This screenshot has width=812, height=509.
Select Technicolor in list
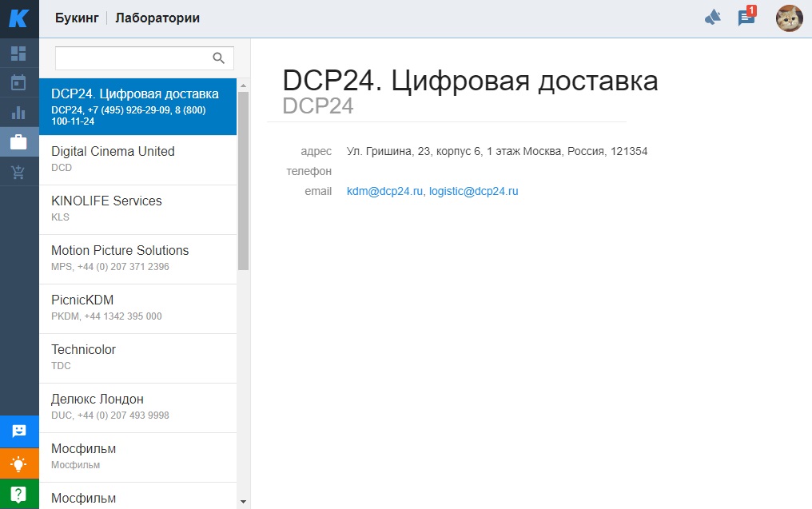coord(137,359)
